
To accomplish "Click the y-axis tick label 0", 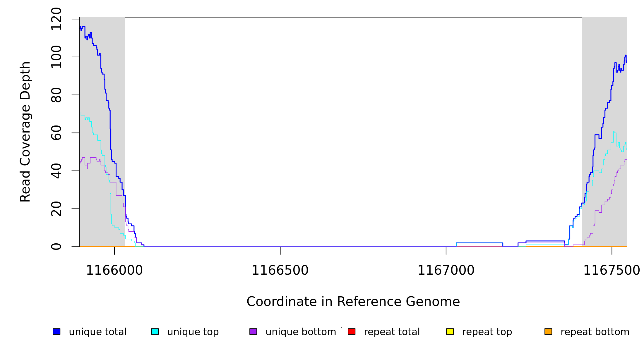I will [x=56, y=247].
